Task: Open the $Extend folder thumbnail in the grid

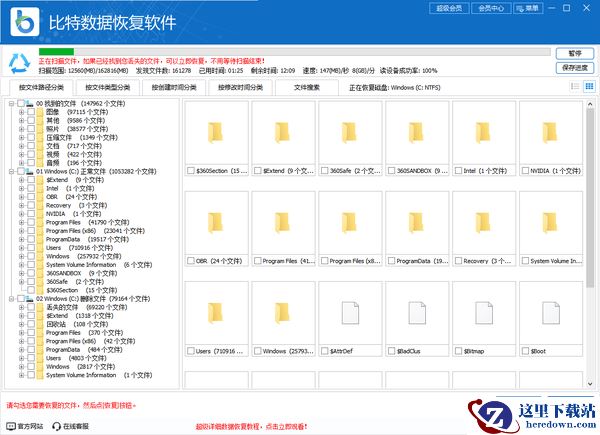Action: coord(282,133)
